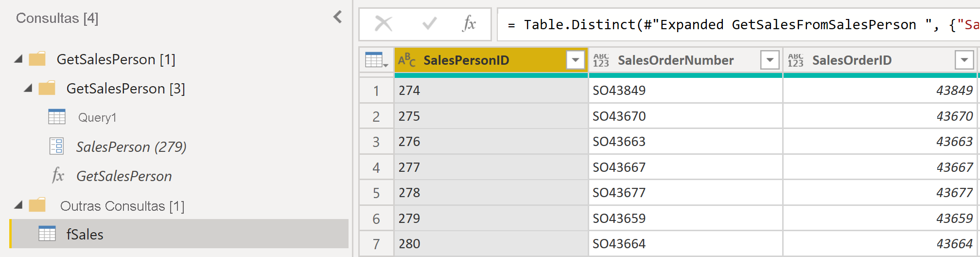Open the GetSalesPerson function query

tap(124, 176)
